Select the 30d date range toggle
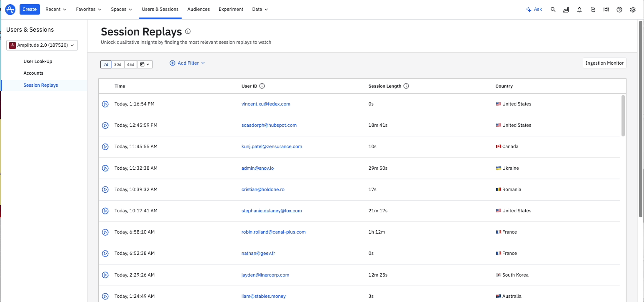Screen dimensions: 644x302 118,64
